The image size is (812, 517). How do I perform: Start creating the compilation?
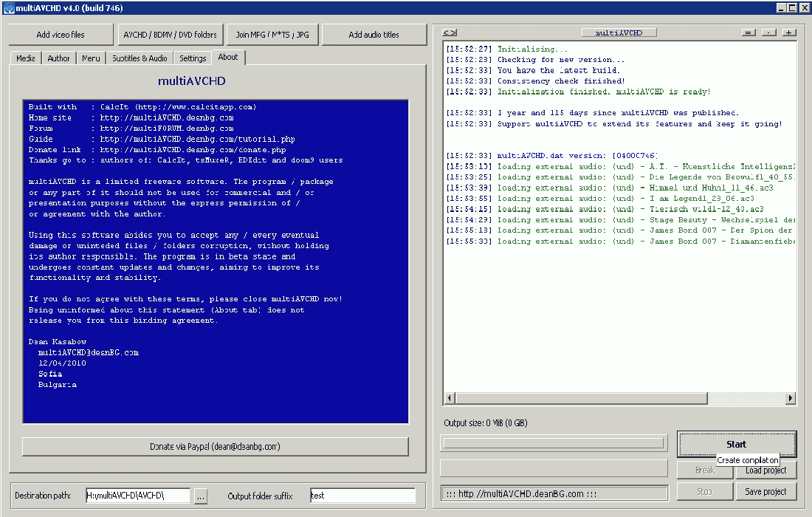coord(736,444)
